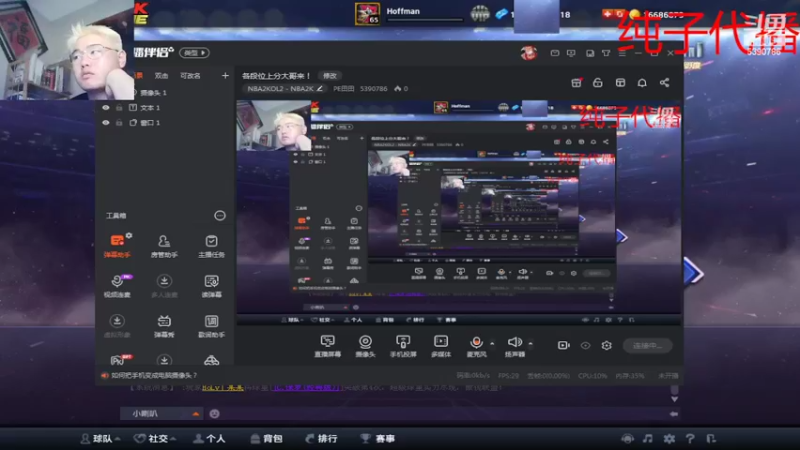800x450 pixels.
Task: Click the layout icon above preview
Action: pyautogui.click(x=620, y=83)
